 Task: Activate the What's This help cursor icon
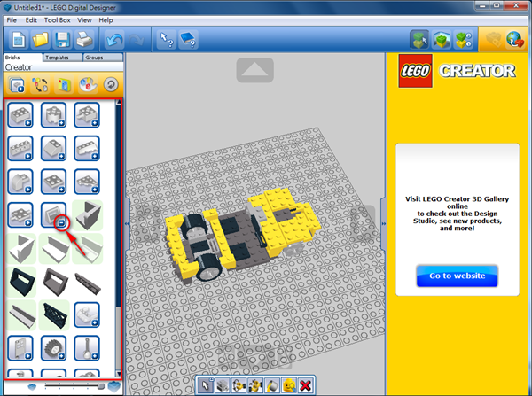point(165,39)
